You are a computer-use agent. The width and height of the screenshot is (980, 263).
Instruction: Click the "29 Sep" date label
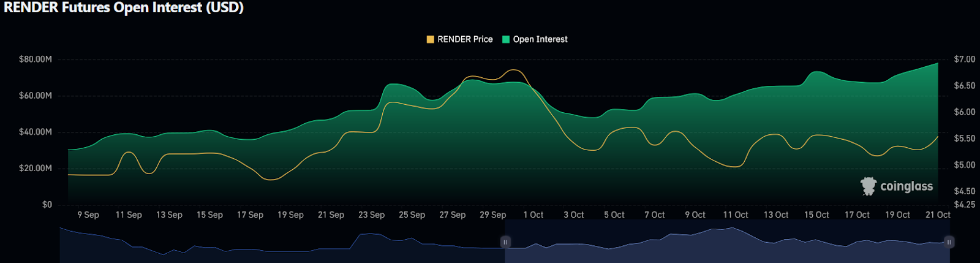tap(492, 215)
